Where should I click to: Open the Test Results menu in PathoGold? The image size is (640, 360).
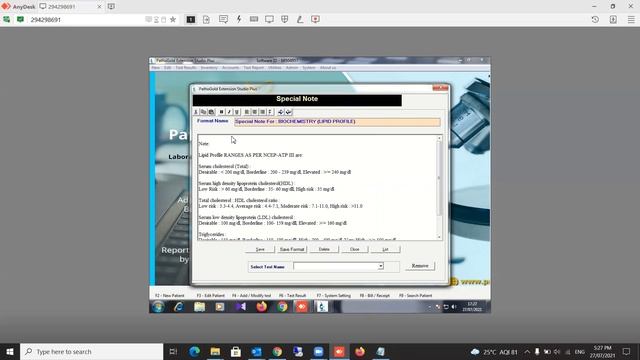coord(186,68)
